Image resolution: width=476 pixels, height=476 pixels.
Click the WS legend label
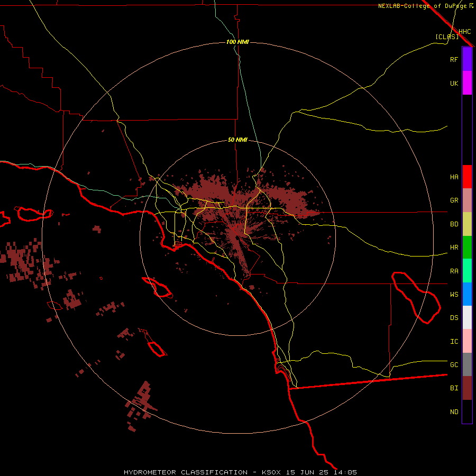pos(454,294)
